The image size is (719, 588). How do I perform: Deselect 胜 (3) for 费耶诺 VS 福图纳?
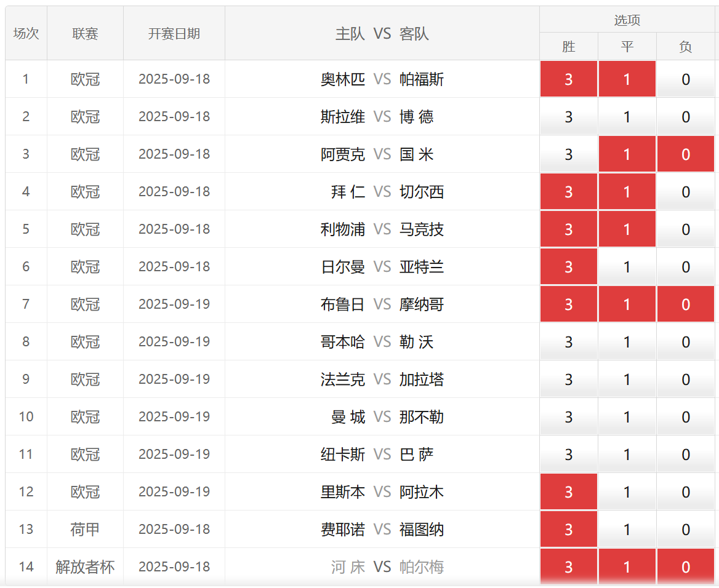(x=569, y=530)
